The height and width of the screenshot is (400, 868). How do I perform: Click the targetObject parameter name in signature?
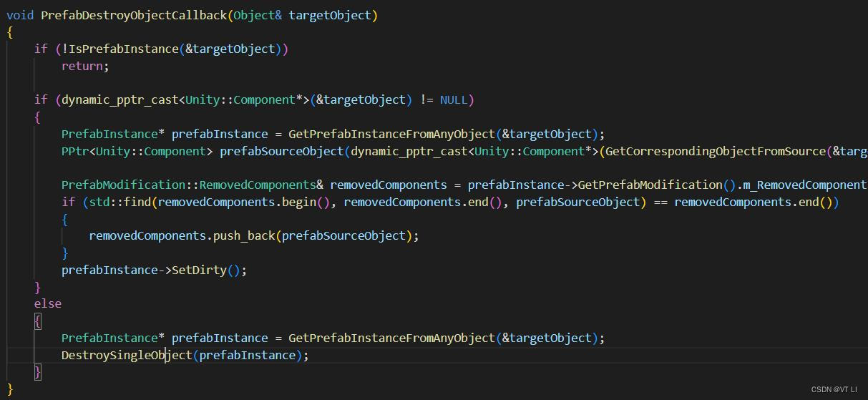tap(330, 15)
